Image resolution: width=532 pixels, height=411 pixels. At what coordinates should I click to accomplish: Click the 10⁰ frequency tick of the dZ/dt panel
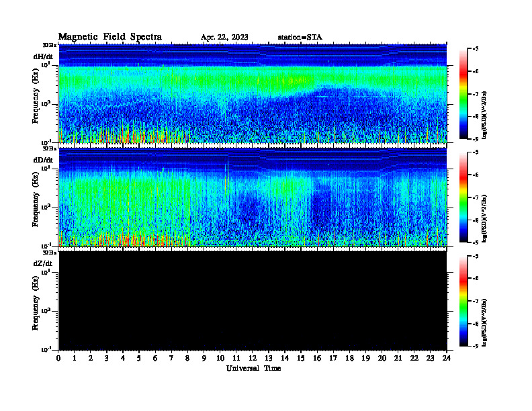46,311
